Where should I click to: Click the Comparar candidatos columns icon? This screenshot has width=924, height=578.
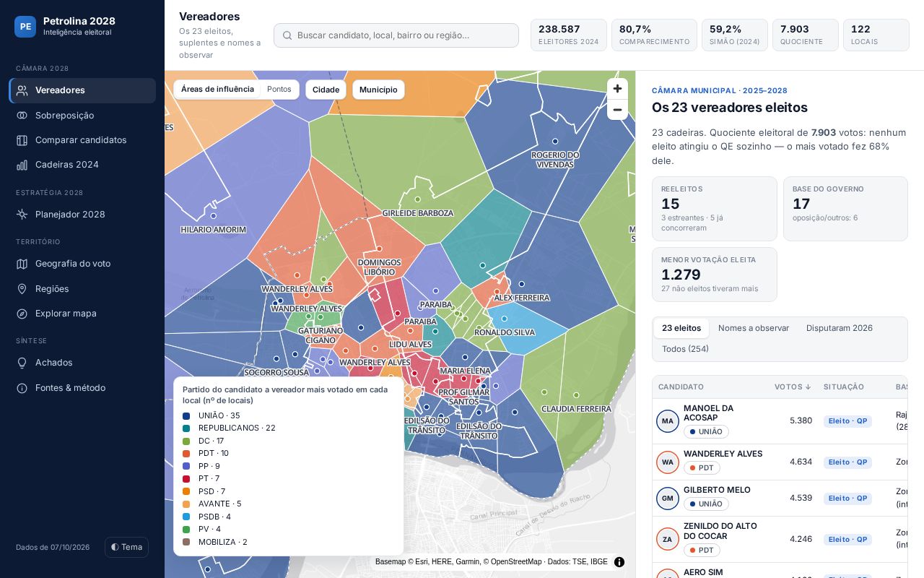22,140
